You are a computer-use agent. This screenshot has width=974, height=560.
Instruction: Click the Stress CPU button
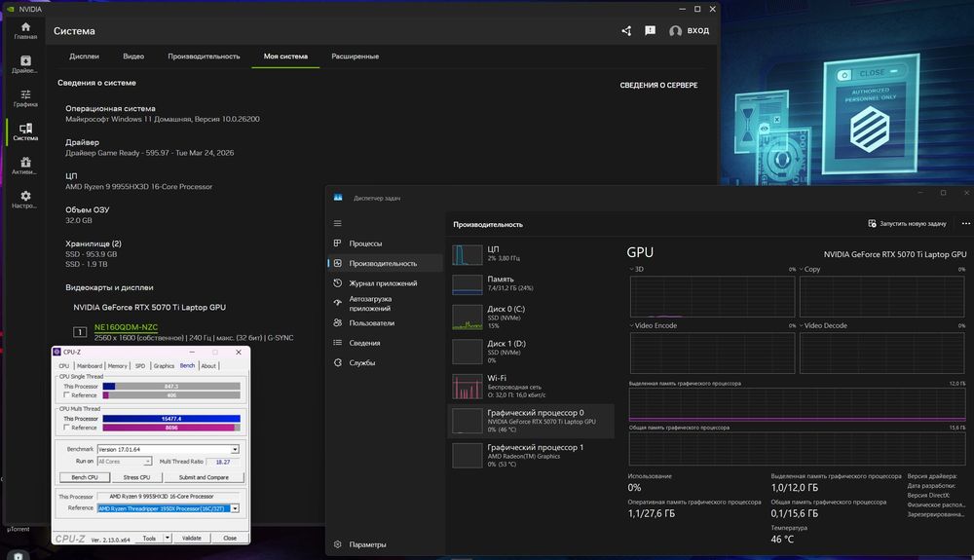click(136, 477)
